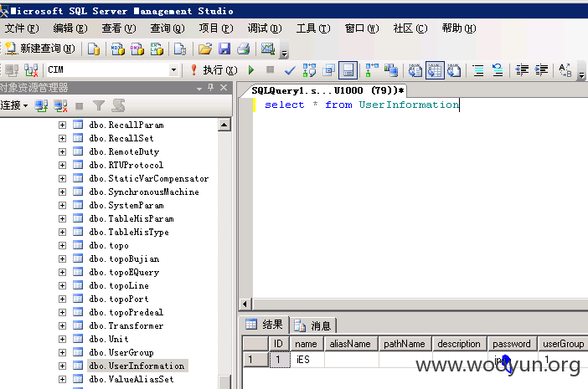This screenshot has height=389, width=588.
Task: Click Object Explorer Connect server icon
Action: click(x=41, y=106)
